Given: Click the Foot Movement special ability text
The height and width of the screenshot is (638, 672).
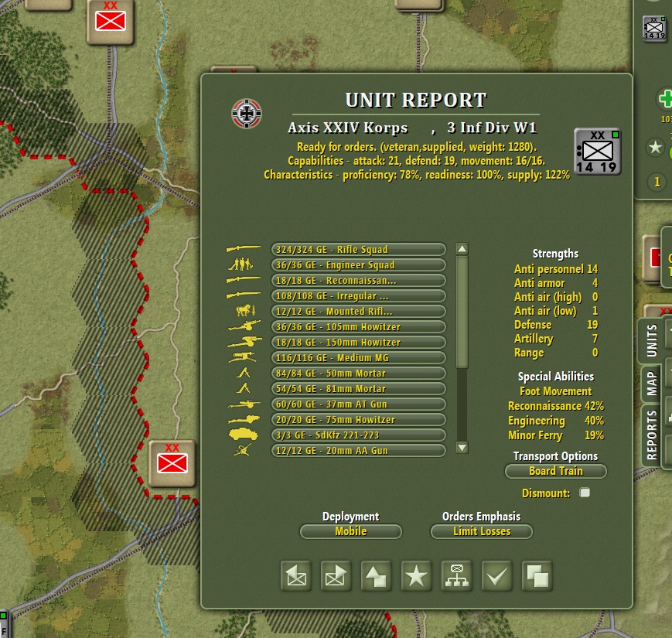Looking at the screenshot, I should click(x=556, y=391).
